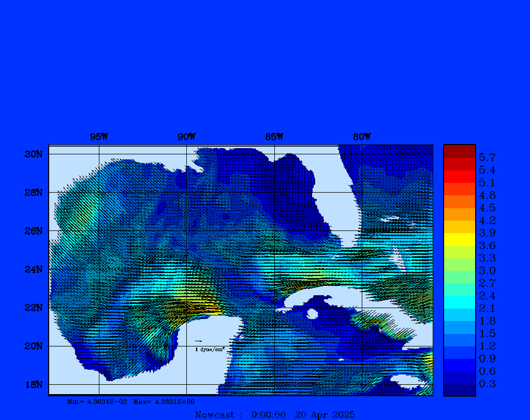Image resolution: width=530 pixels, height=420 pixels.
Task: Click the 5.7 color scale label
Action: click(x=487, y=157)
